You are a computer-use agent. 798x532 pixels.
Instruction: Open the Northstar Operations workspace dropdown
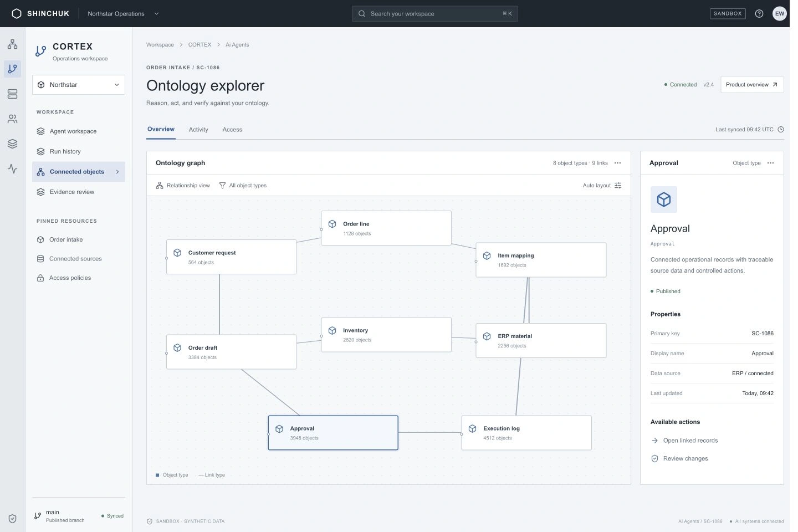point(123,13)
